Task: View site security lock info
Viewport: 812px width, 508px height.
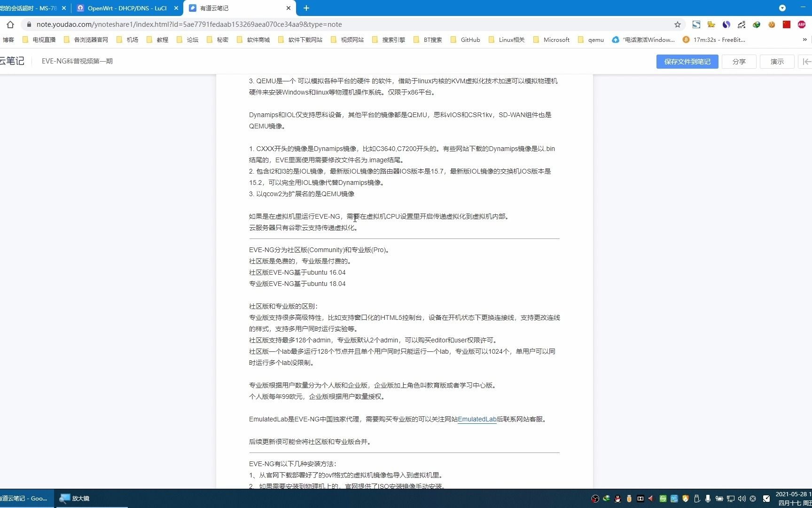Action: (29, 24)
